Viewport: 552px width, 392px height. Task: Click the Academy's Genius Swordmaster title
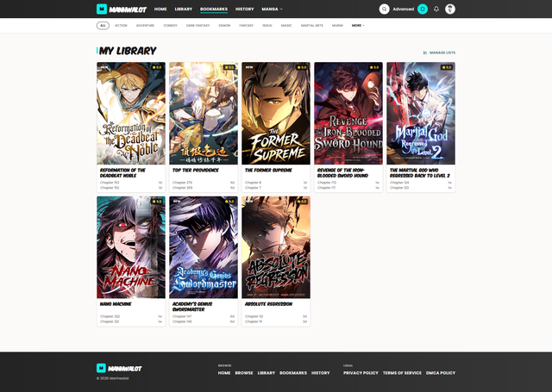pos(192,307)
